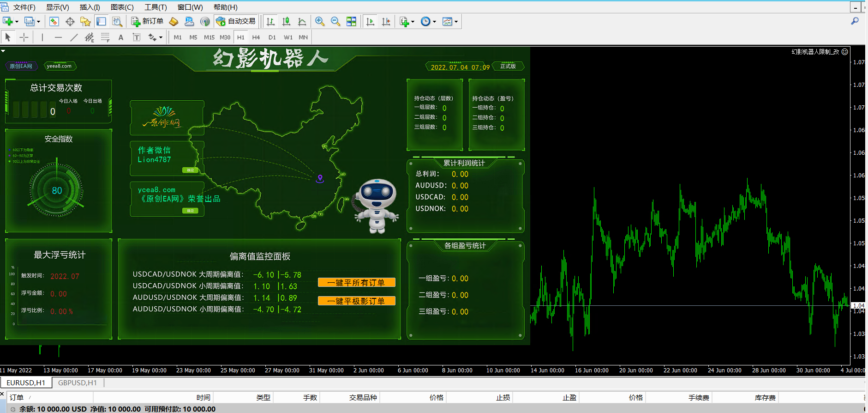The width and height of the screenshot is (868, 413).
Task: Open the Periods clock icon
Action: point(425,21)
